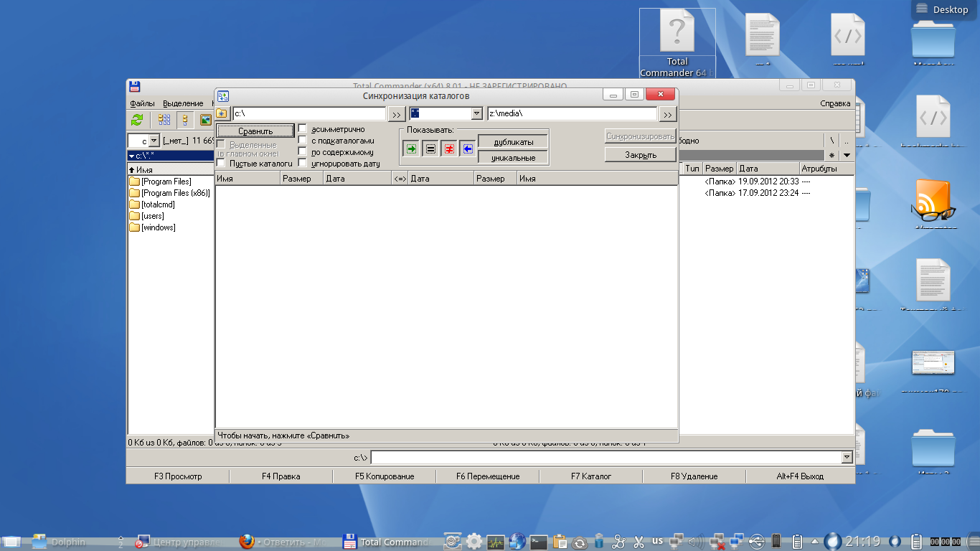The width and height of the screenshot is (980, 551).
Task: Expand hidden tray icons with the up arrow
Action: 815,542
